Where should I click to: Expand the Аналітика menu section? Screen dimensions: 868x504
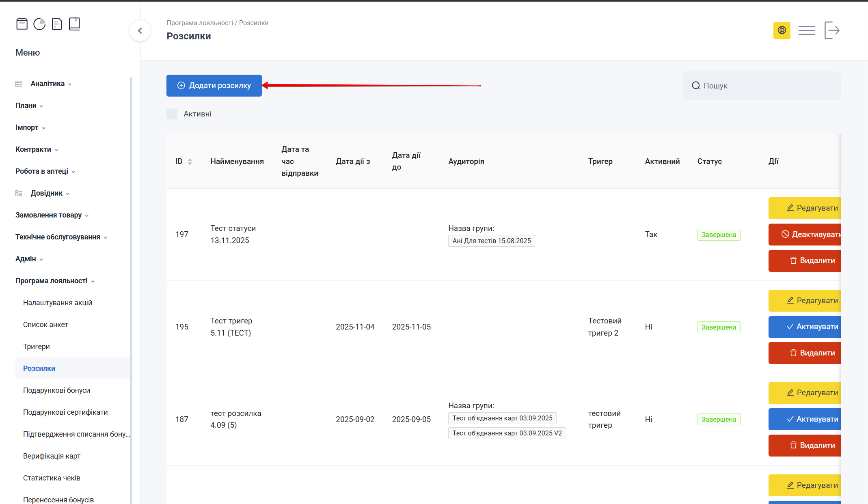click(48, 84)
